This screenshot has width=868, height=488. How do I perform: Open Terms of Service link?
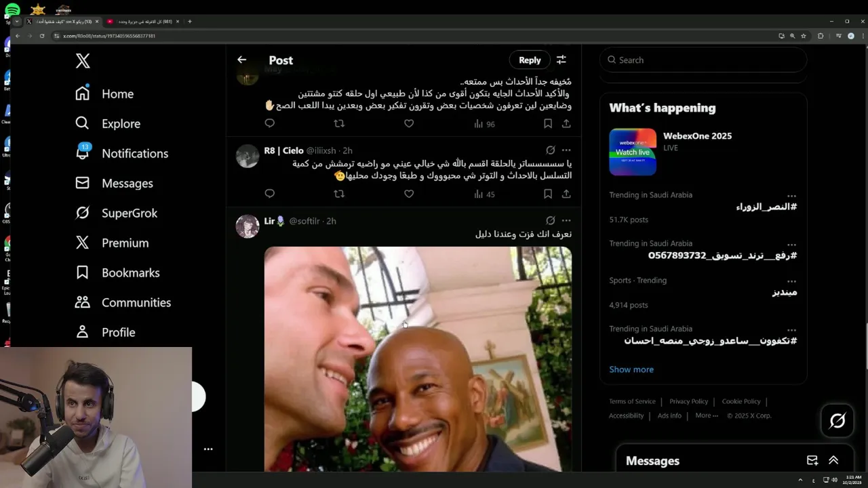coord(632,401)
